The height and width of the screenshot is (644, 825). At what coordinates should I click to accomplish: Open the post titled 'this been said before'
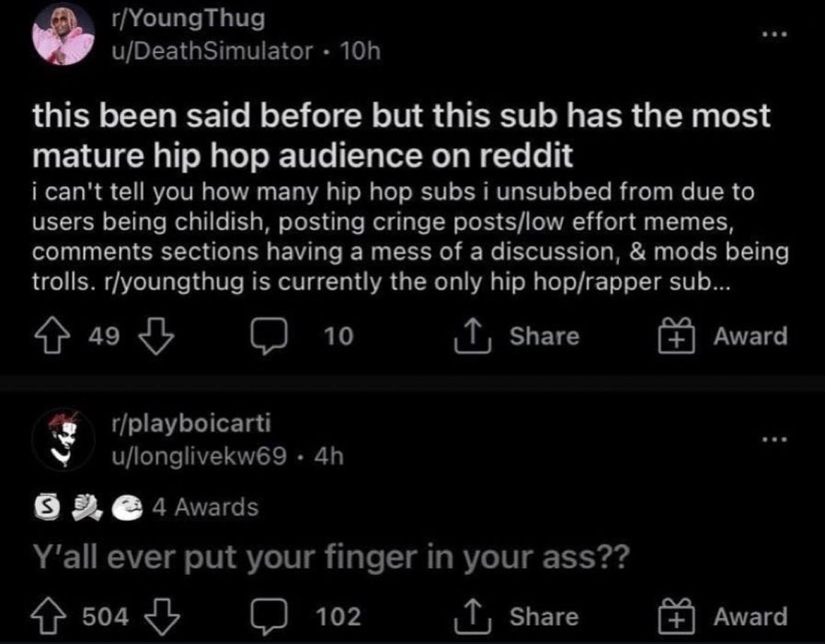click(402, 135)
